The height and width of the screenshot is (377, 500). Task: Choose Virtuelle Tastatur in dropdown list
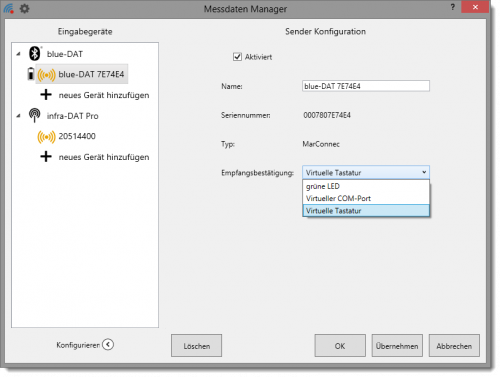(x=366, y=211)
